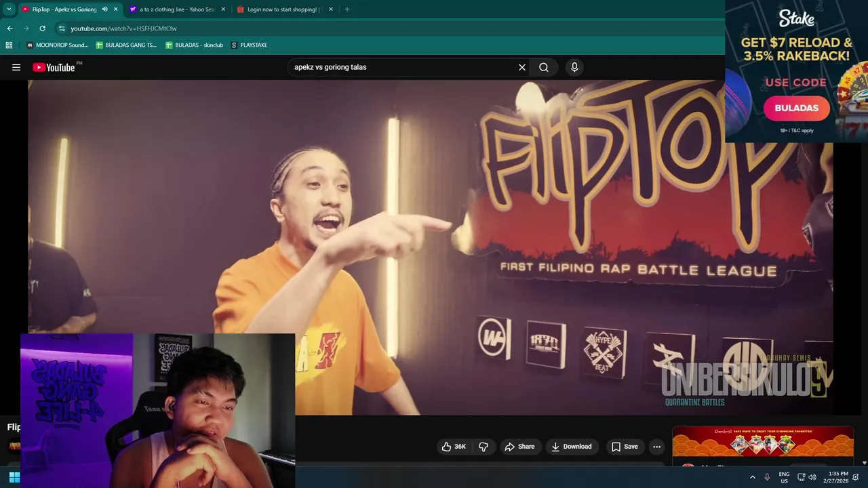The width and height of the screenshot is (868, 488).
Task: Run the search with the magnifier icon
Action: tap(544, 67)
